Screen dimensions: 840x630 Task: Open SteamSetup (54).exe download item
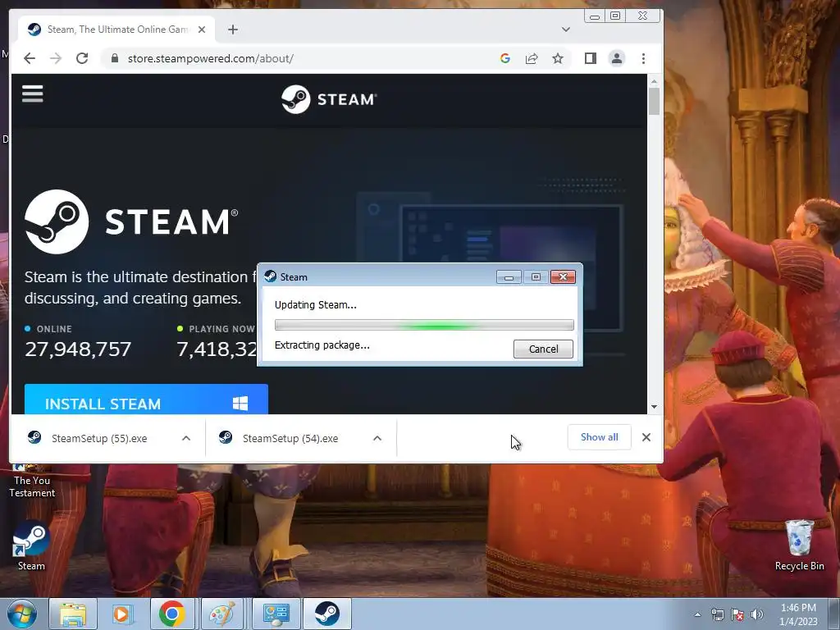click(x=290, y=438)
